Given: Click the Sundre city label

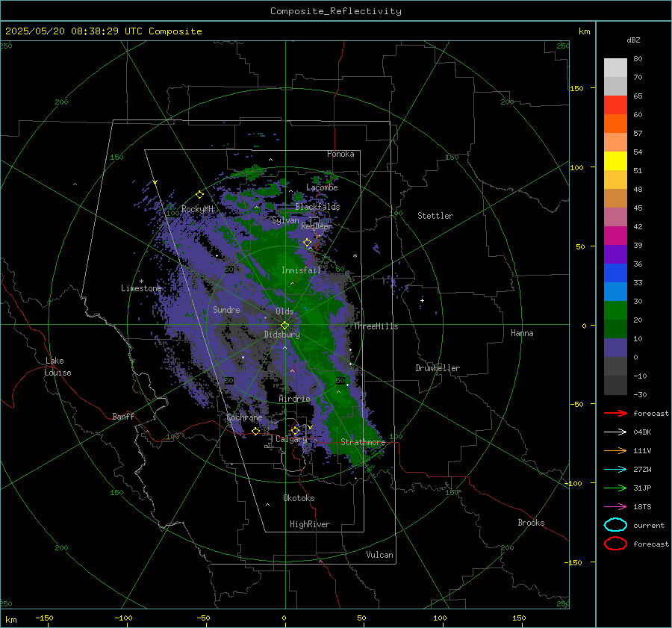Looking at the screenshot, I should coord(226,309).
